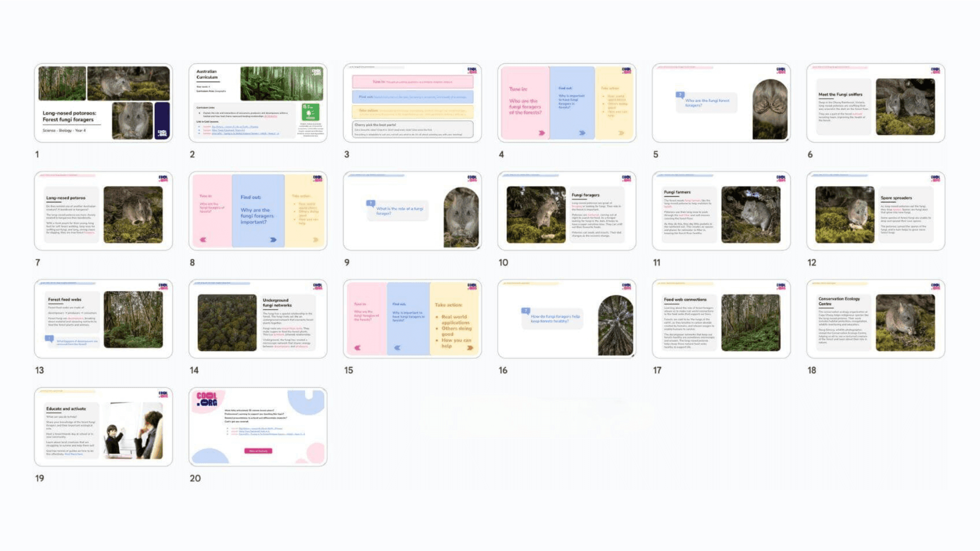This screenshot has width=980, height=551.
Task: Click the large Cool.org logo on slide 20
Action: (207, 399)
